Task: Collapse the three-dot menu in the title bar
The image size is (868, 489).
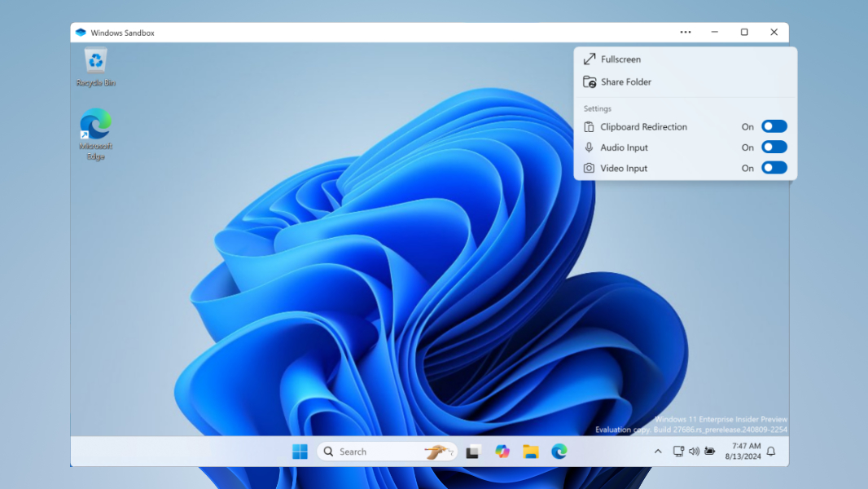Action: pos(686,33)
